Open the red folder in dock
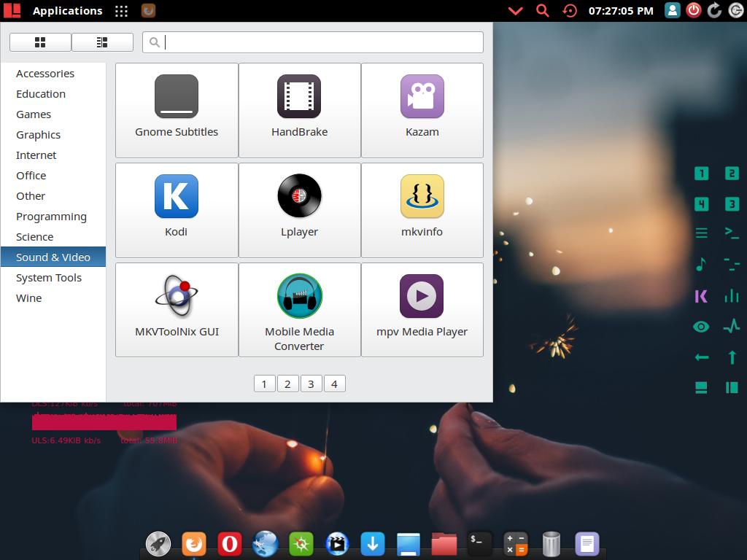The image size is (747, 560). coord(444,544)
